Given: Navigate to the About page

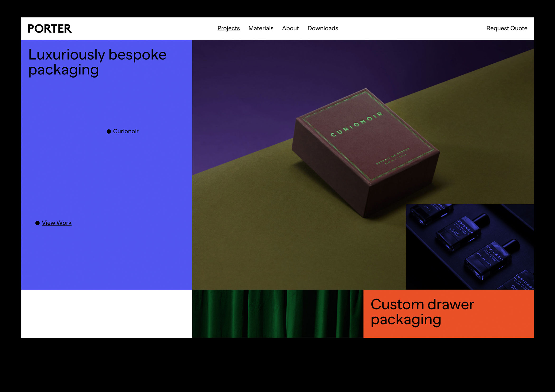Looking at the screenshot, I should [x=290, y=28].
